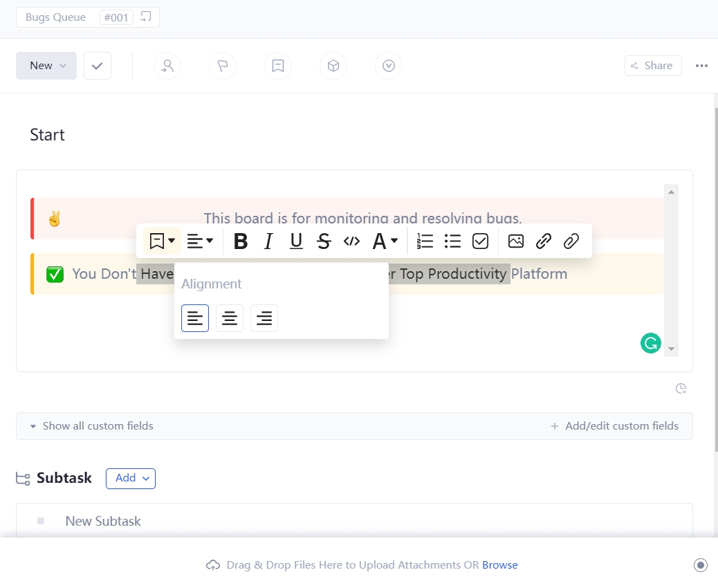Insert a bulleted list

pos(452,241)
